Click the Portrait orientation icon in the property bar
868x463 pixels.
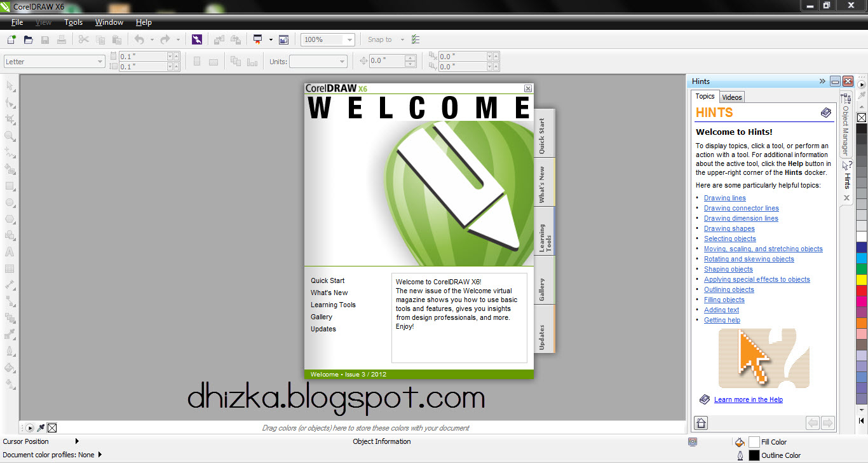(x=197, y=62)
